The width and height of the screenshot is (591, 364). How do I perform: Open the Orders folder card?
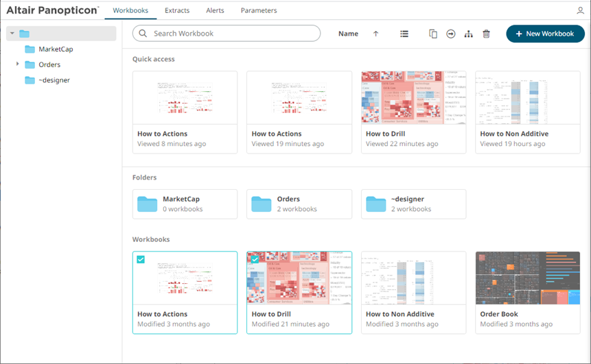[299, 204]
